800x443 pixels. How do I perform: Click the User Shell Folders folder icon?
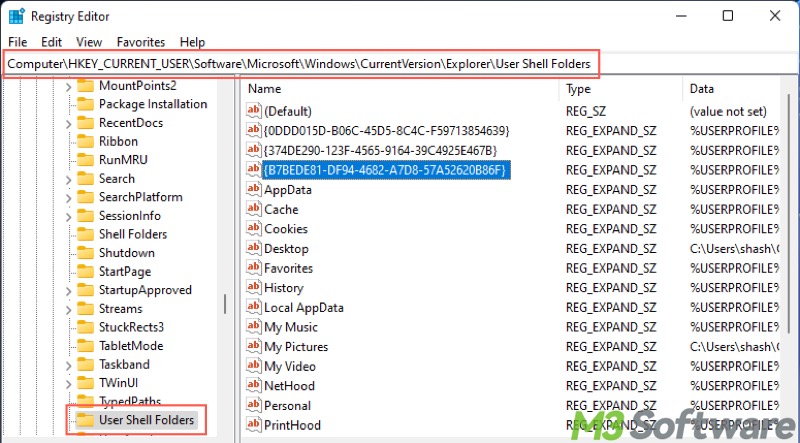85,420
